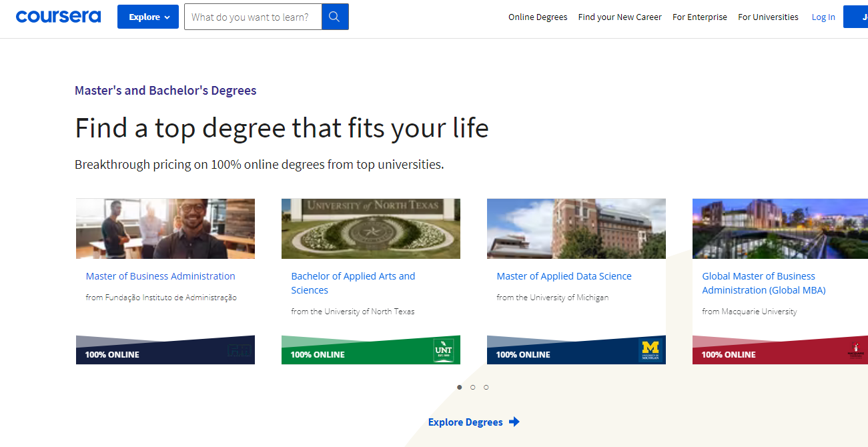The height and width of the screenshot is (447, 868).
Task: Click 100% ONLINE label on green banner
Action: (x=318, y=355)
